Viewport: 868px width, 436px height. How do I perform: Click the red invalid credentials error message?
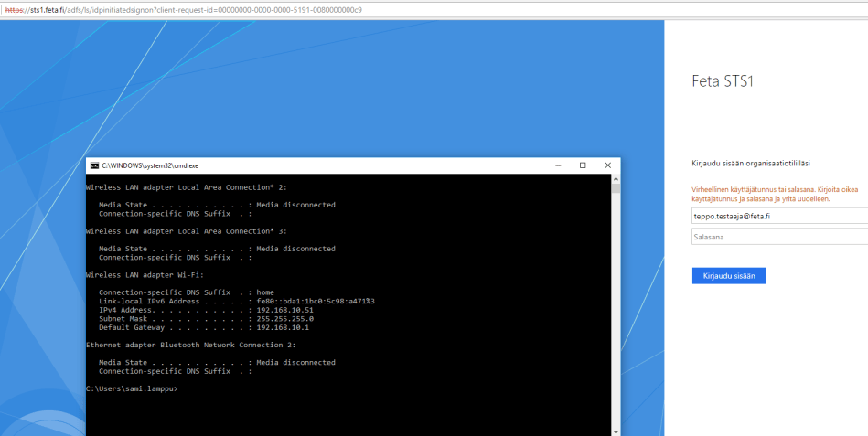point(775,194)
